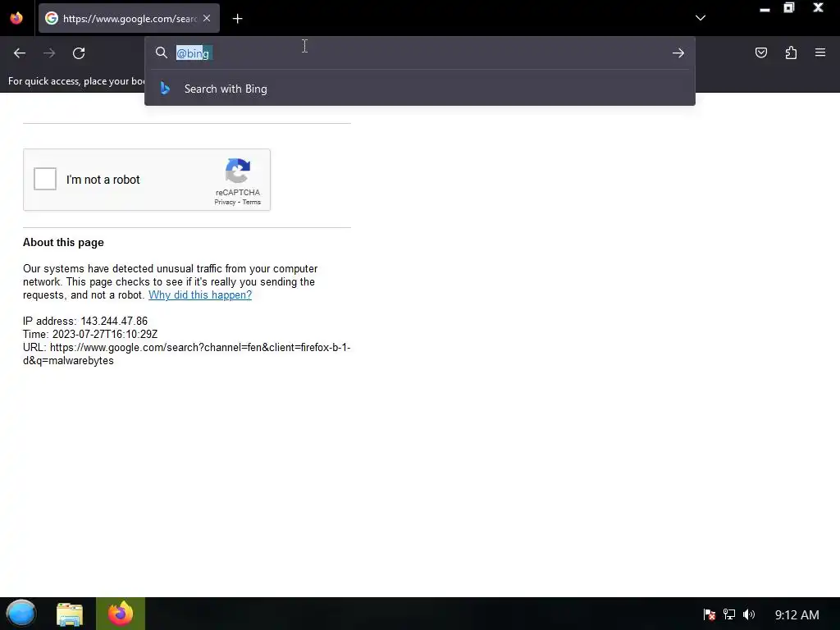The width and height of the screenshot is (840, 630).
Task: Click the IP address 143.244.47.86 text
Action: pos(85,321)
